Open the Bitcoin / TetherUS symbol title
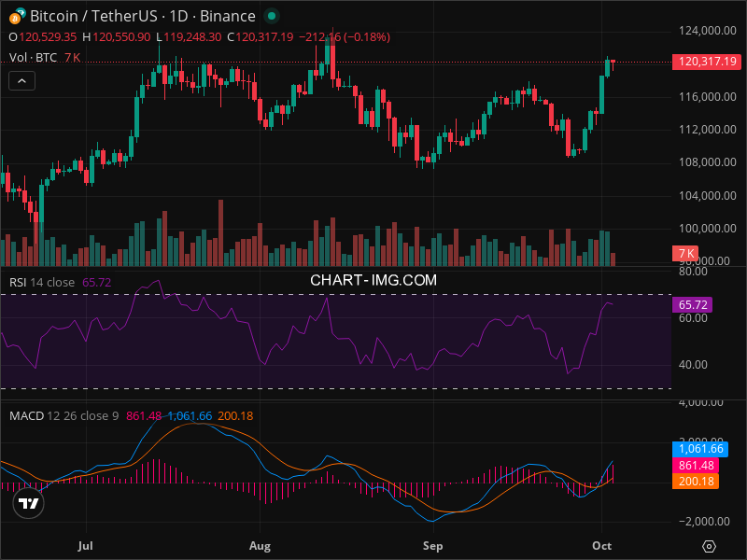Image resolution: width=747 pixels, height=560 pixels. pos(142,17)
